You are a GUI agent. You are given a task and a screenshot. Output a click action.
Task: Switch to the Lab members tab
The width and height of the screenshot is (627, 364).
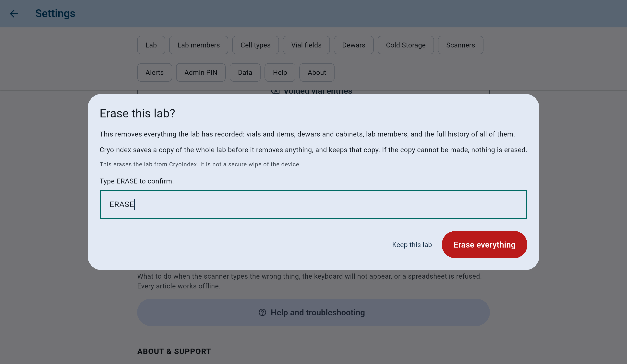(199, 45)
